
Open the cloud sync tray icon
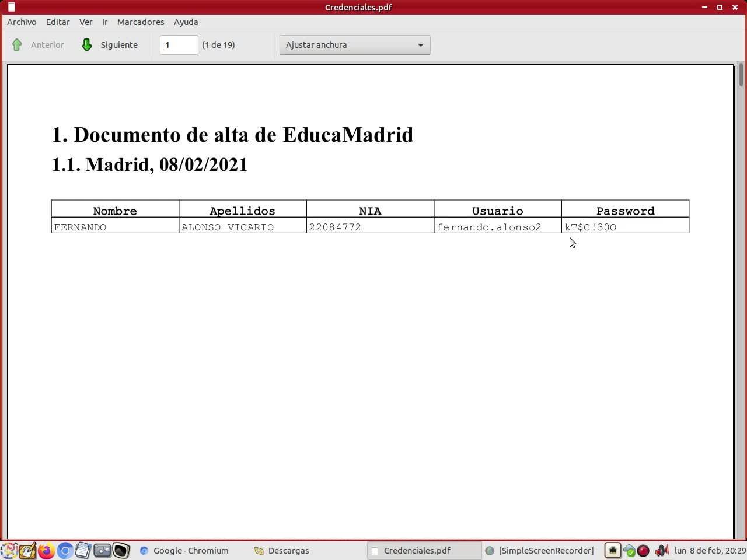tap(629, 550)
